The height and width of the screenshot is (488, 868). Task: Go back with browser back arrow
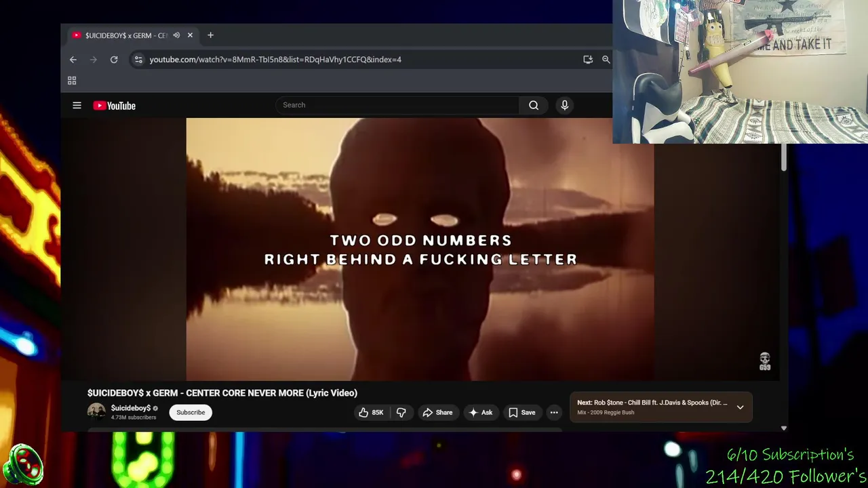pyautogui.click(x=73, y=60)
